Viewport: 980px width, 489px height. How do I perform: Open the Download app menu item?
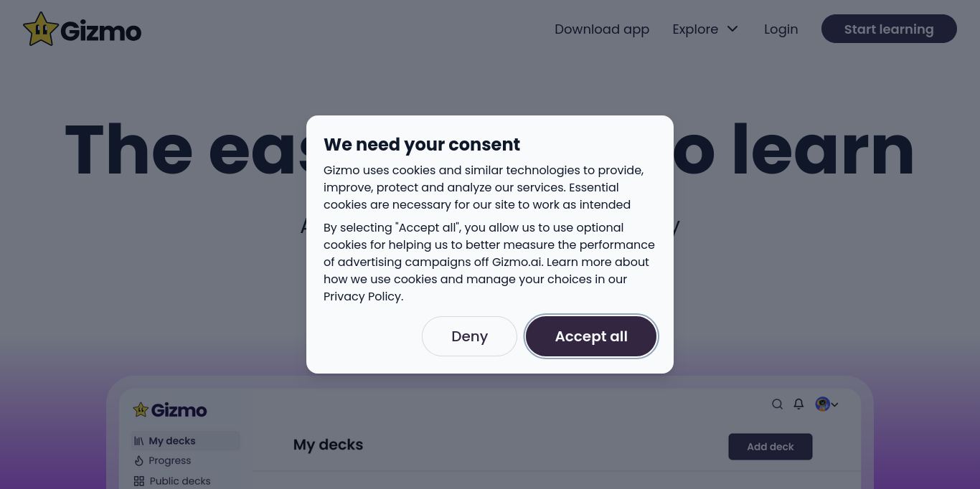pos(602,29)
